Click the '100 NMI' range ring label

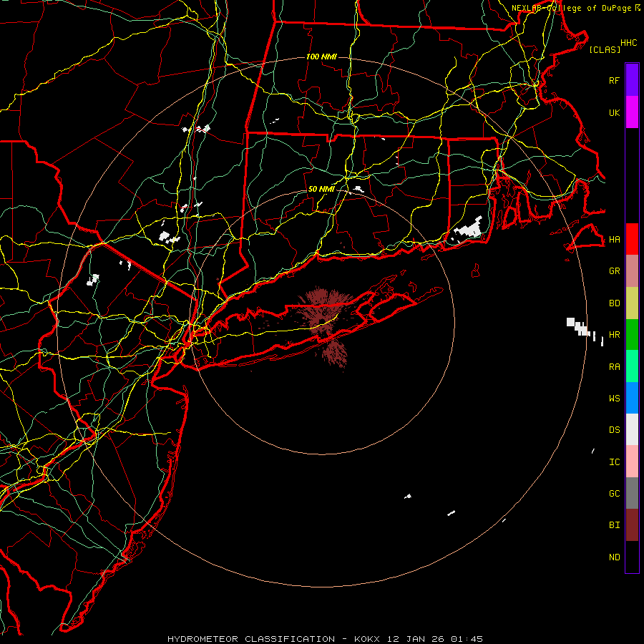coord(321,57)
